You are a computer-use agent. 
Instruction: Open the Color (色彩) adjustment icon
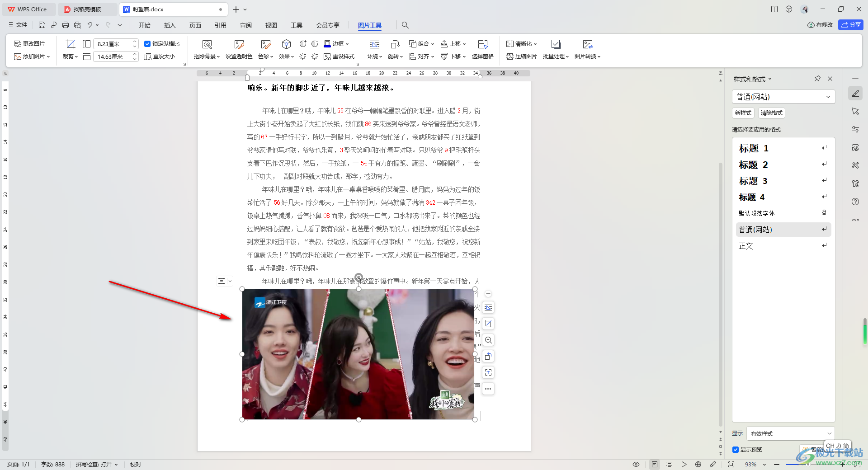[x=265, y=44]
